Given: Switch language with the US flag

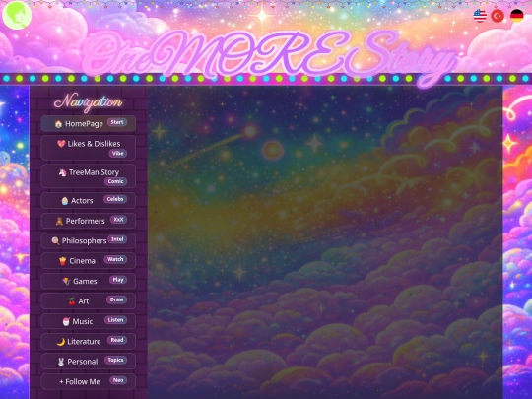Looking at the screenshot, I should [x=480, y=16].
